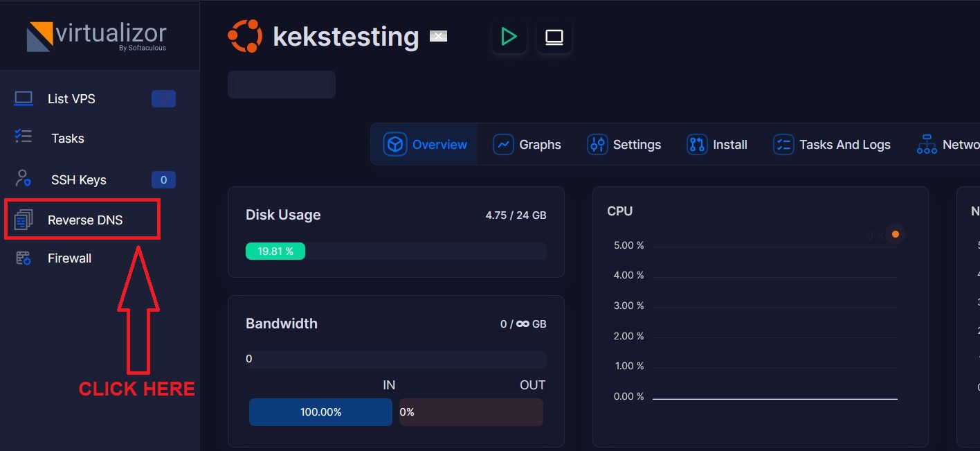
Task: Open Reverse DNS page
Action: coord(85,220)
